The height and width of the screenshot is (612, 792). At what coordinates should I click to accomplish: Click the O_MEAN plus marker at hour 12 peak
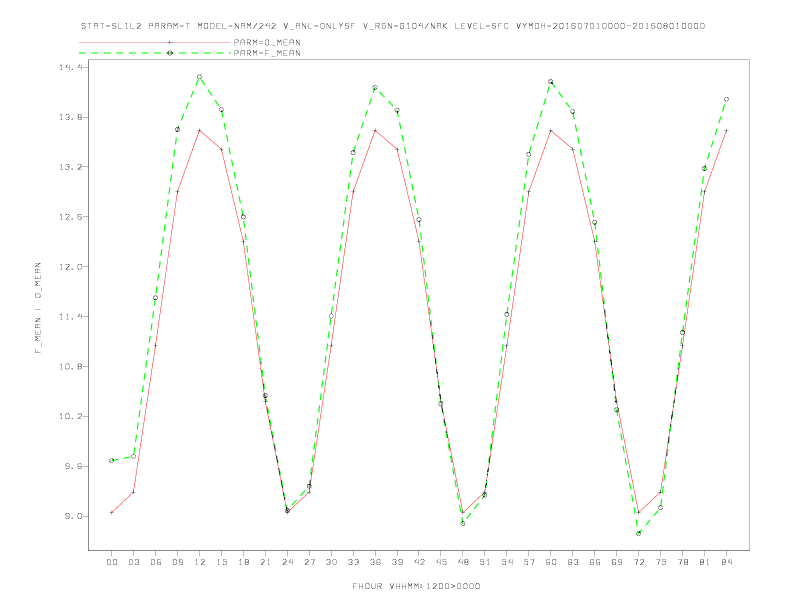200,130
